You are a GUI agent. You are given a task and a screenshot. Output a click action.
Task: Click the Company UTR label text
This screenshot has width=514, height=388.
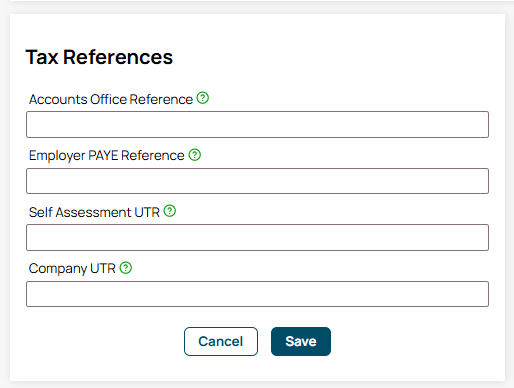point(72,269)
